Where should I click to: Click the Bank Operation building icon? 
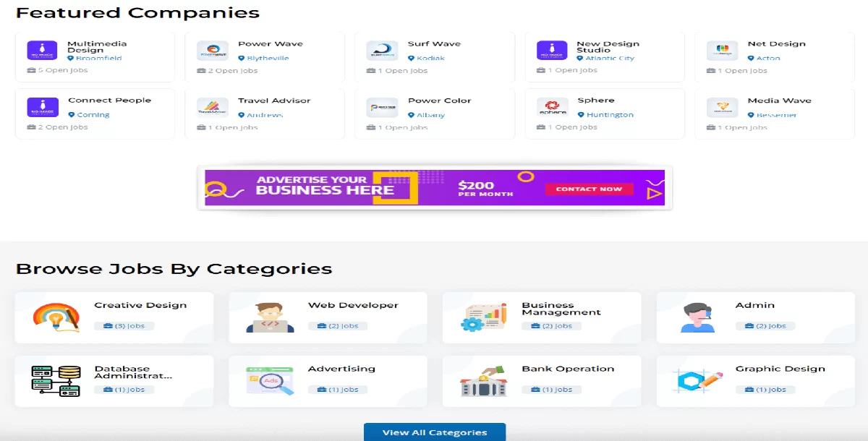pyautogui.click(x=484, y=381)
